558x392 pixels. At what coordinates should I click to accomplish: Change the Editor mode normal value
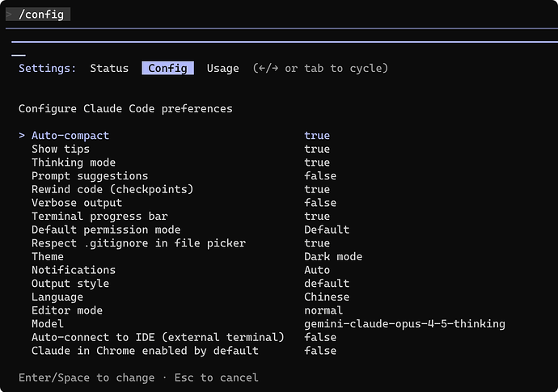(x=323, y=310)
